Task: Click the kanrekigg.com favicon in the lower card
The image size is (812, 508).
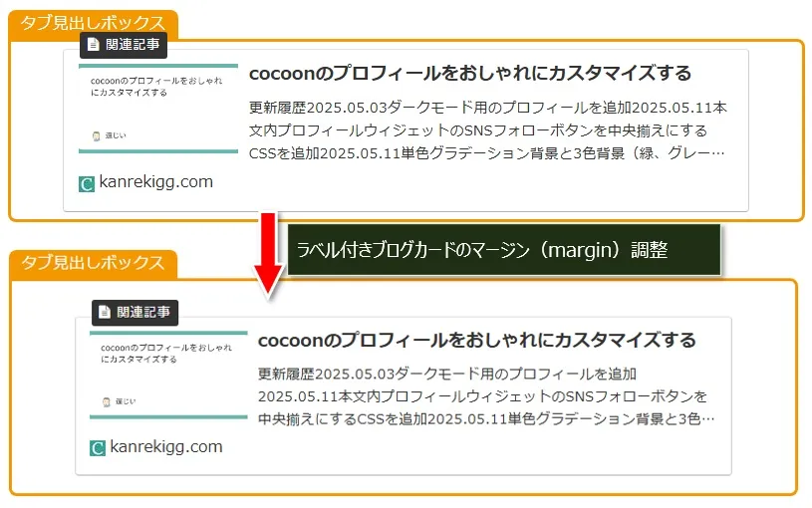Action: coord(98,448)
